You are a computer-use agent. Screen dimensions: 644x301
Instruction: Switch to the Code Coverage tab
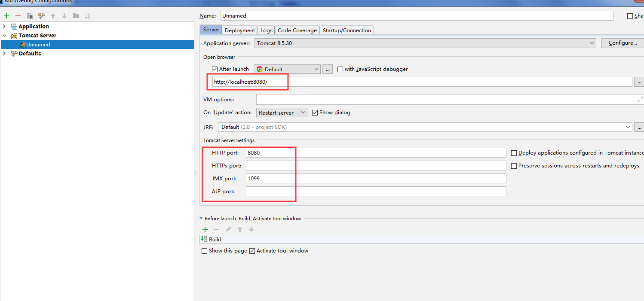coord(297,30)
